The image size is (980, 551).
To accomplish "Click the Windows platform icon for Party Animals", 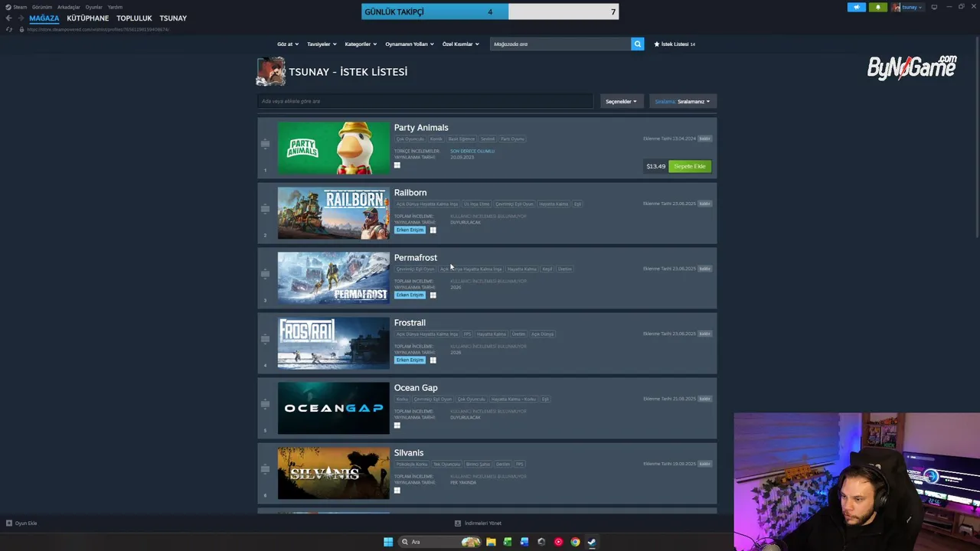I will point(397,165).
